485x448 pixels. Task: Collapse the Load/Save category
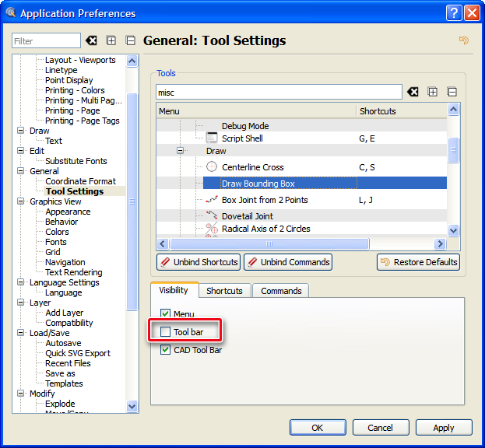pyautogui.click(x=21, y=333)
